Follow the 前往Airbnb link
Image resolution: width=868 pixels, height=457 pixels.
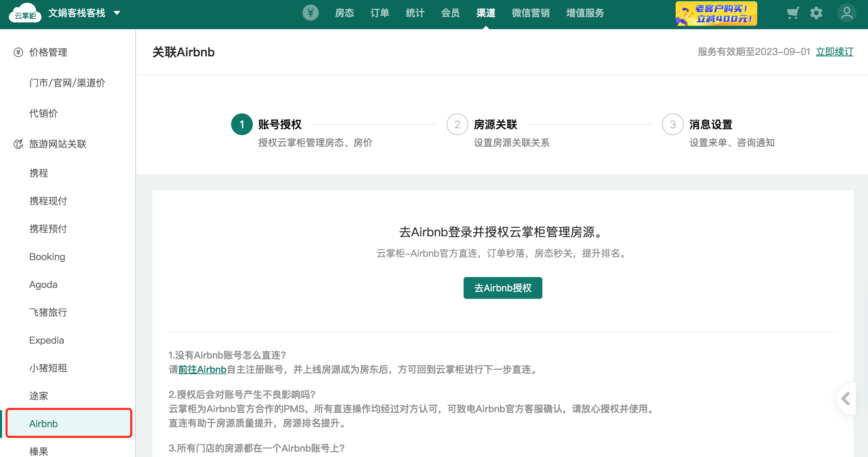pyautogui.click(x=202, y=369)
